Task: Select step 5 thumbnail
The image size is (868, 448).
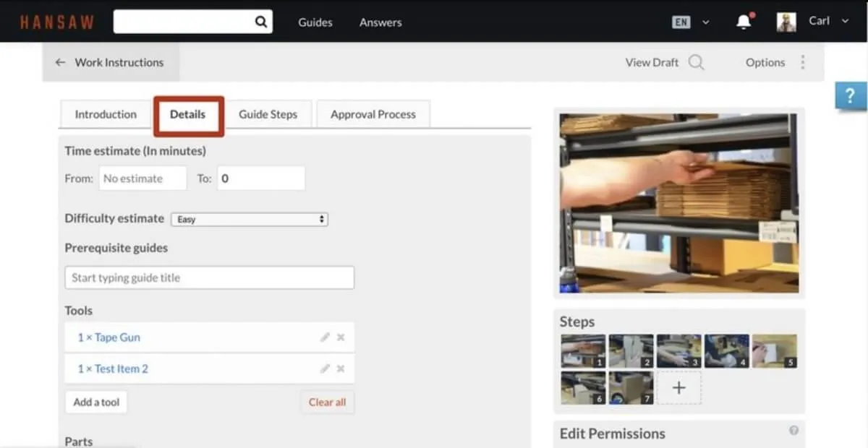Action: tap(775, 351)
